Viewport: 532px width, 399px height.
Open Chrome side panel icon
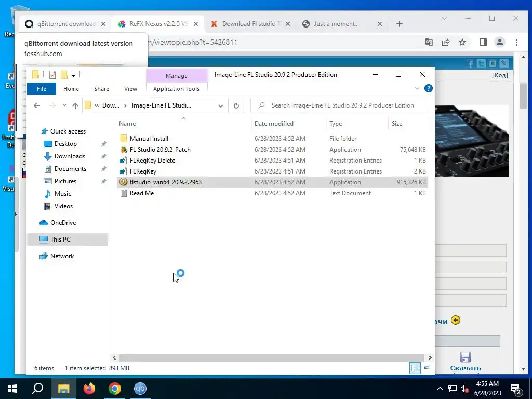483,43
